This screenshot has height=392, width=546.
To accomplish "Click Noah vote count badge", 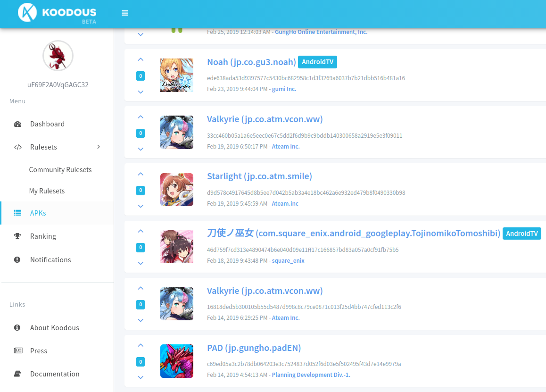I will [141, 76].
